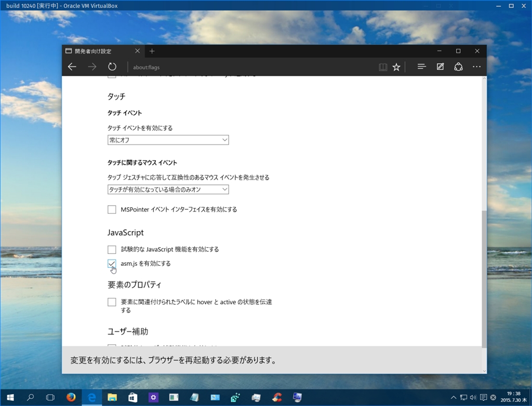Click the page vertical scrollbar thumb
The image size is (532, 406).
point(484,279)
